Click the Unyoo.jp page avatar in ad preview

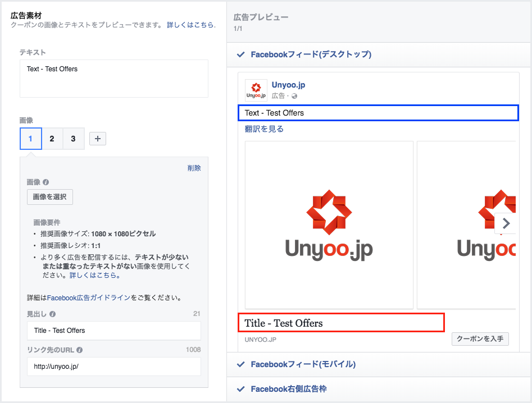tap(256, 90)
